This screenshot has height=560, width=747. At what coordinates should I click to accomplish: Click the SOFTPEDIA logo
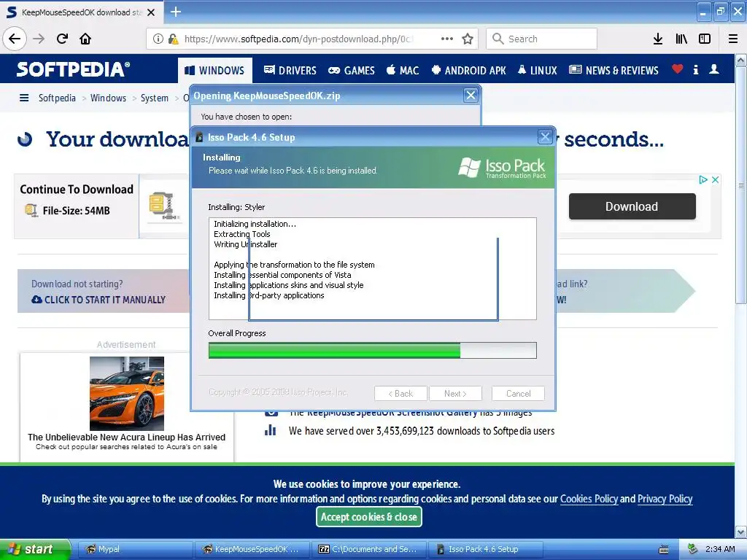point(73,69)
